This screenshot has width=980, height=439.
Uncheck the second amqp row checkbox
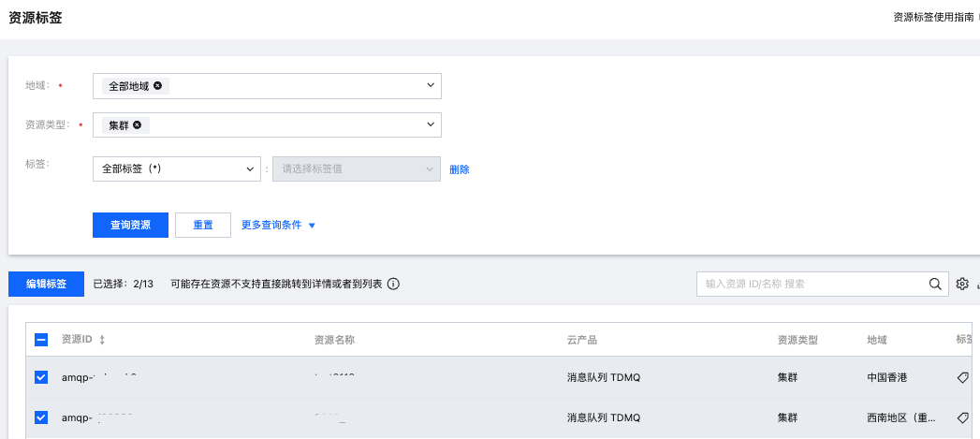[x=41, y=417]
